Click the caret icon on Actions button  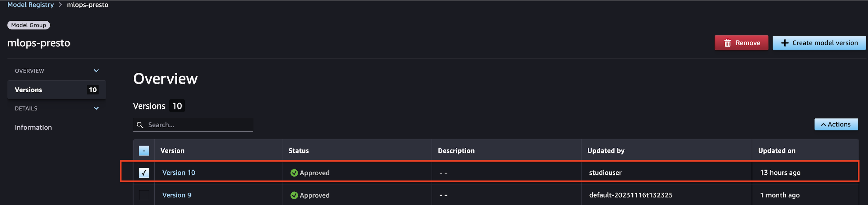click(x=824, y=124)
